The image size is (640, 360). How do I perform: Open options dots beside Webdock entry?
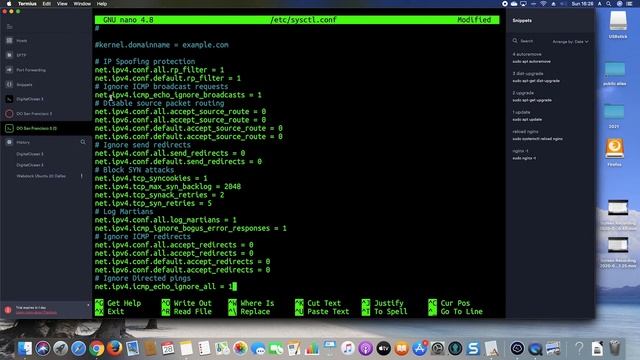pyautogui.click(x=82, y=176)
